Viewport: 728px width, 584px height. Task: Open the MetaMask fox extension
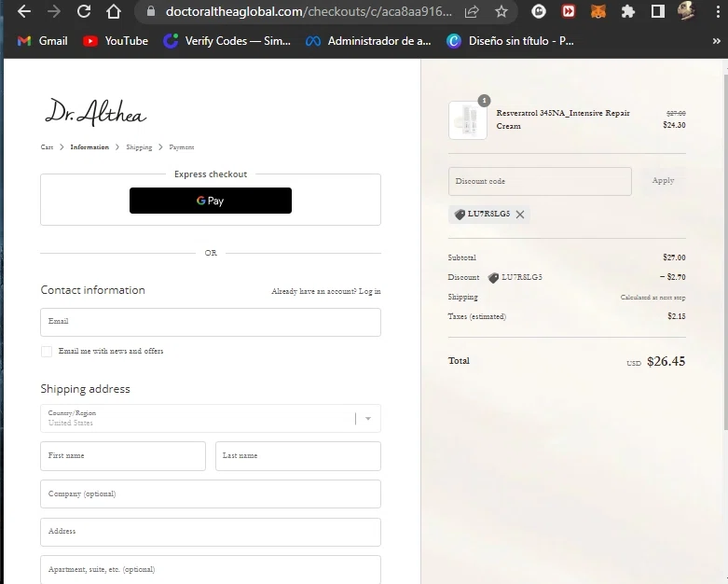[598, 11]
